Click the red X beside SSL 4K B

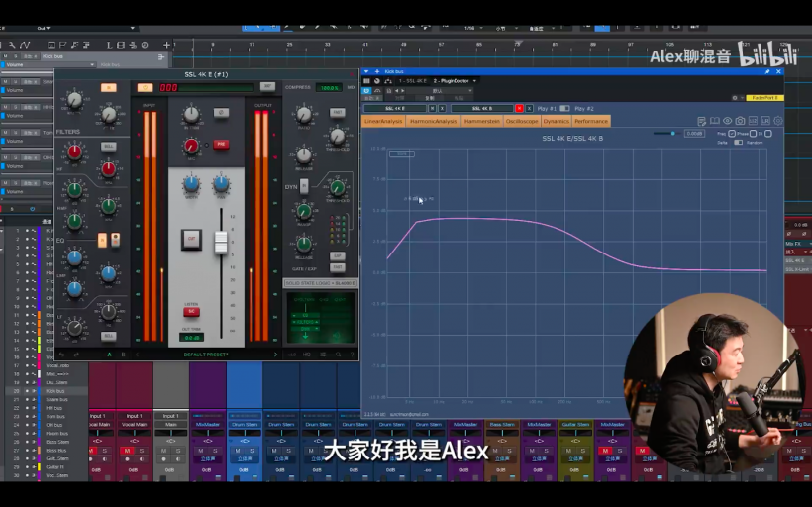coord(520,109)
